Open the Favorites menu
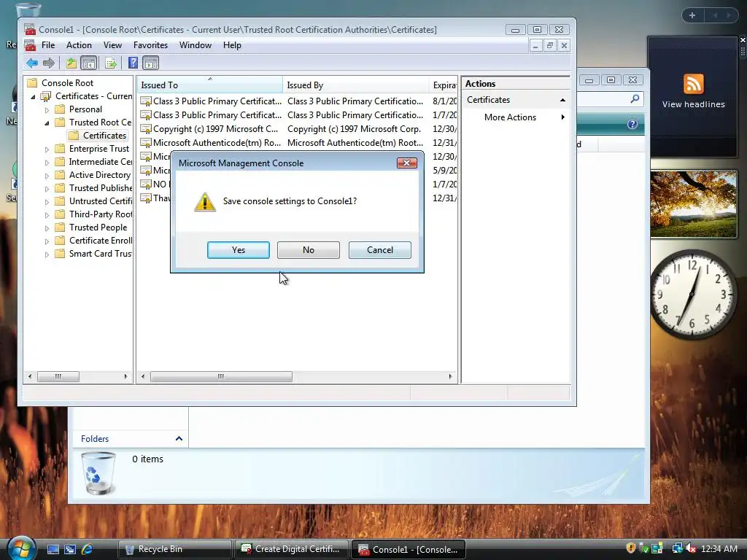Image resolution: width=747 pixels, height=560 pixels. pyautogui.click(x=150, y=45)
